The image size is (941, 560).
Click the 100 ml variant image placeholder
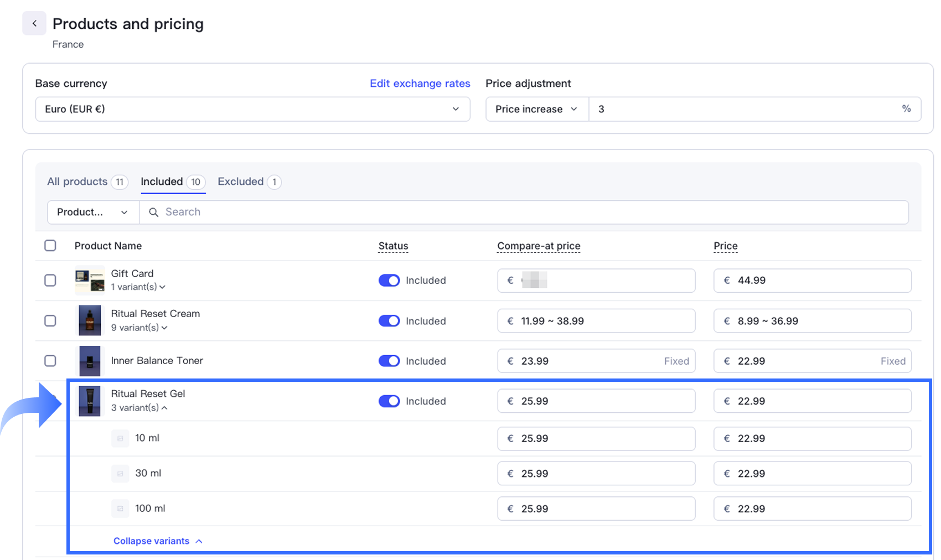point(120,509)
